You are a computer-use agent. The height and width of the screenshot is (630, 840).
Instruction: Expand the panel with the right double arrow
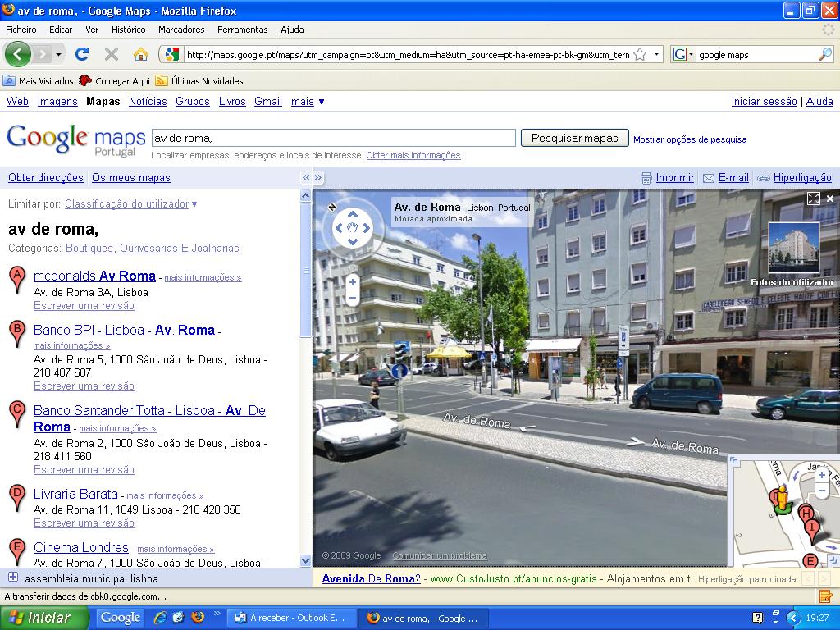(318, 177)
